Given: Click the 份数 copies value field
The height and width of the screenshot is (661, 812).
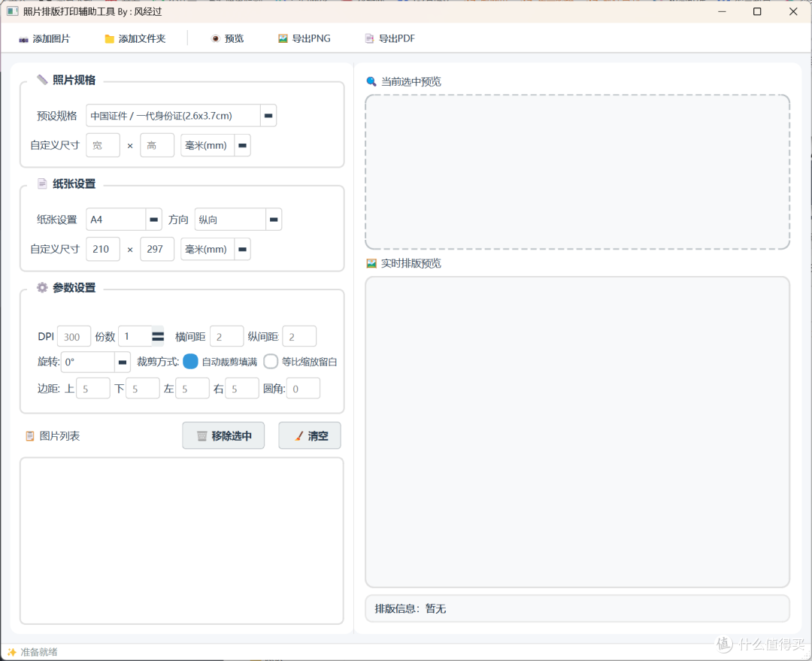Looking at the screenshot, I should [x=135, y=337].
